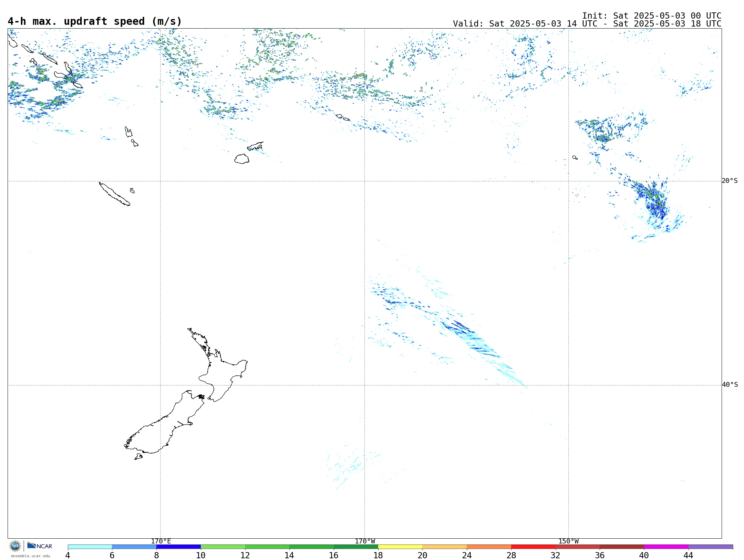The image size is (744, 560).
Task: Click the NSF logo
Action: (15, 546)
